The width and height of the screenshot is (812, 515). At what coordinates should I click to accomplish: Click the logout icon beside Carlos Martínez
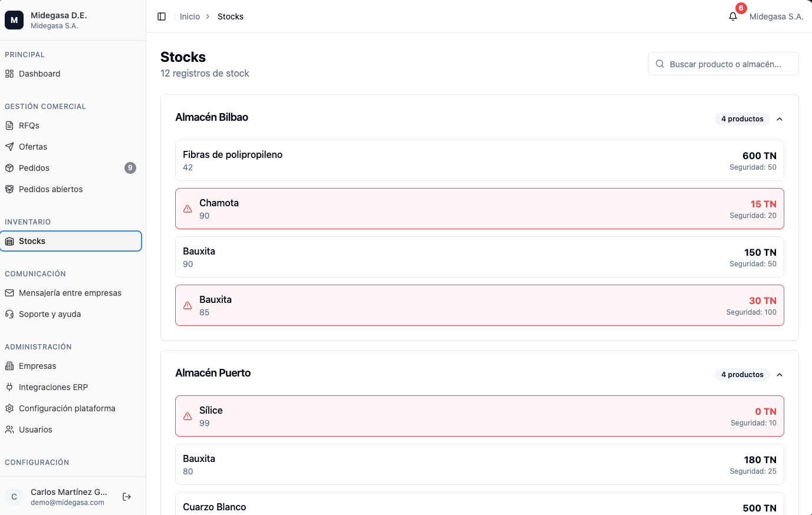click(127, 497)
